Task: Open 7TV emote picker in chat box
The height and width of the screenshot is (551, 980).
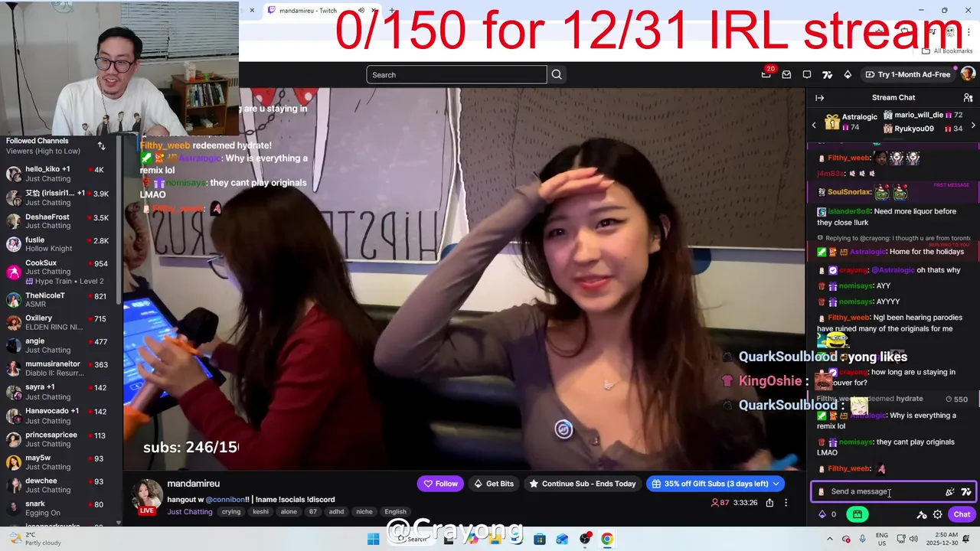Action: pos(966,492)
